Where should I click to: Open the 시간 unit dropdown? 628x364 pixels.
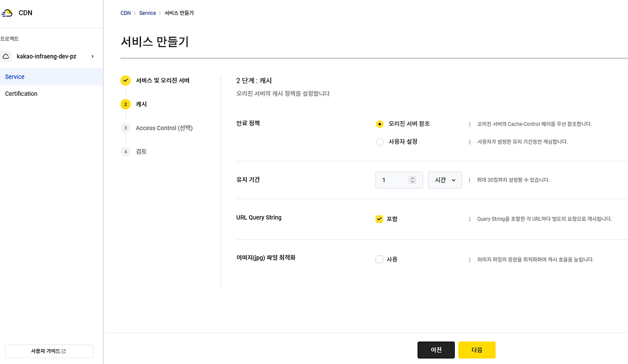tap(445, 180)
